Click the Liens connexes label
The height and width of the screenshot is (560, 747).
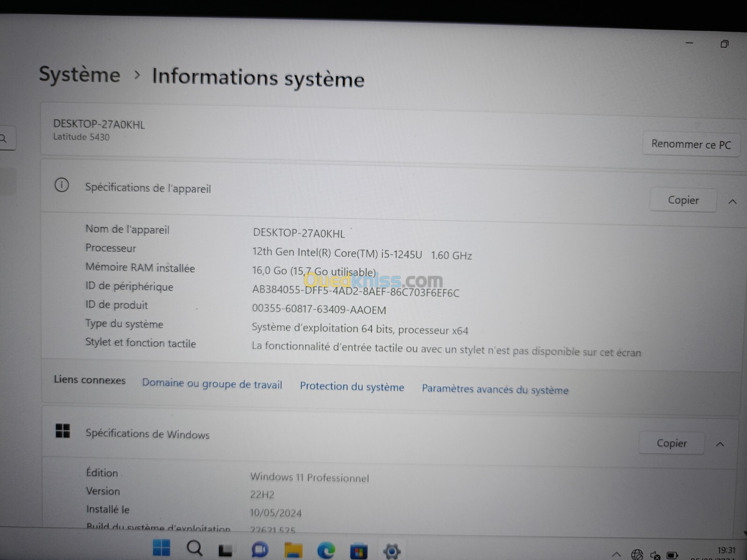[90, 380]
